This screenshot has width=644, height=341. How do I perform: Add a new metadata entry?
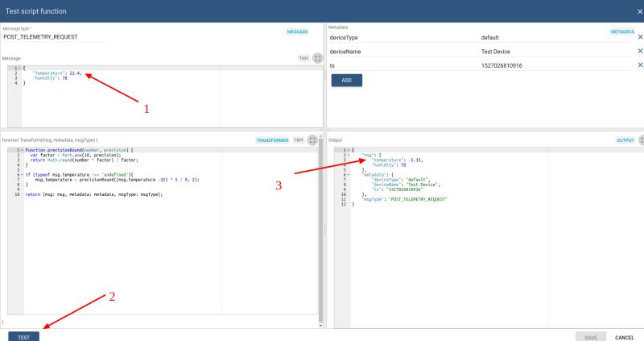[347, 80]
